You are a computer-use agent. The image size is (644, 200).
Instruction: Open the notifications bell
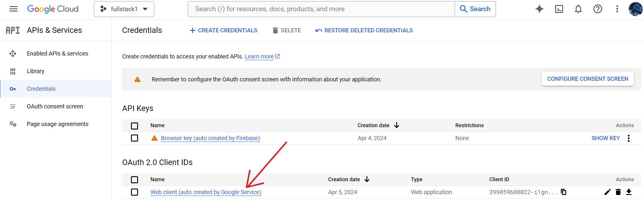[578, 9]
